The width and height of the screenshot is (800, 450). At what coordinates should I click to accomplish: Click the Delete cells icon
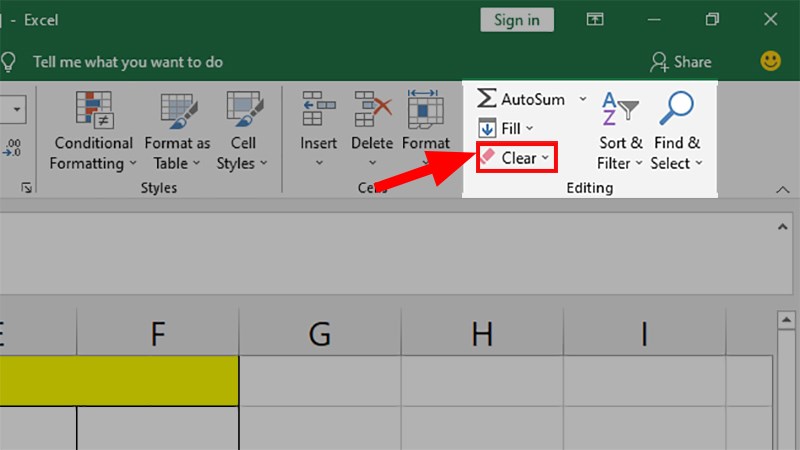372,109
